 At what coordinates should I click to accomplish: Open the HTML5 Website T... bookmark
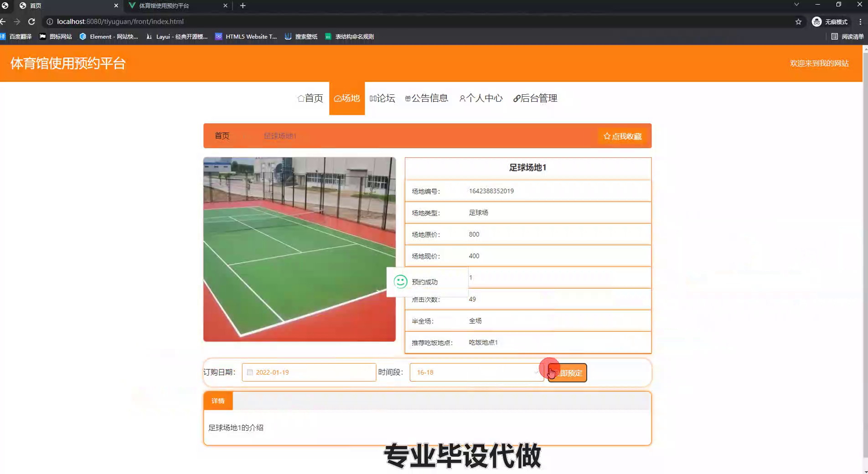[x=246, y=36]
